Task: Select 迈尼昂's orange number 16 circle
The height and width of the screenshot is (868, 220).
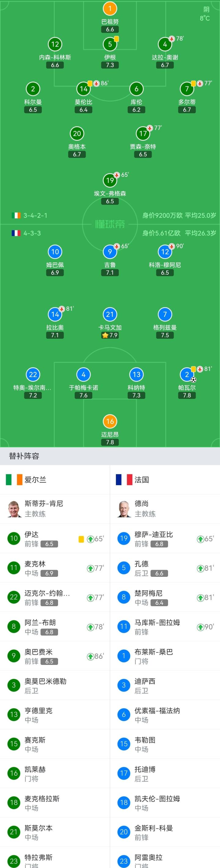Action: click(x=110, y=421)
